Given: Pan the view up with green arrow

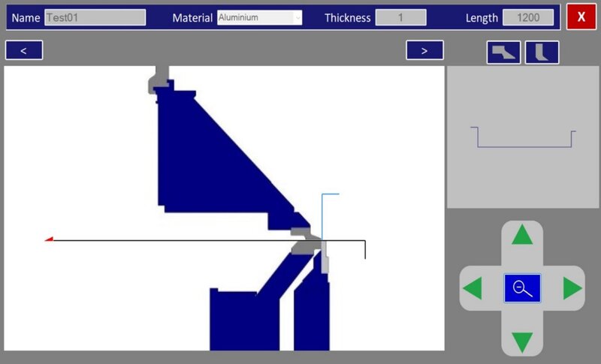Looking at the screenshot, I should (521, 236).
